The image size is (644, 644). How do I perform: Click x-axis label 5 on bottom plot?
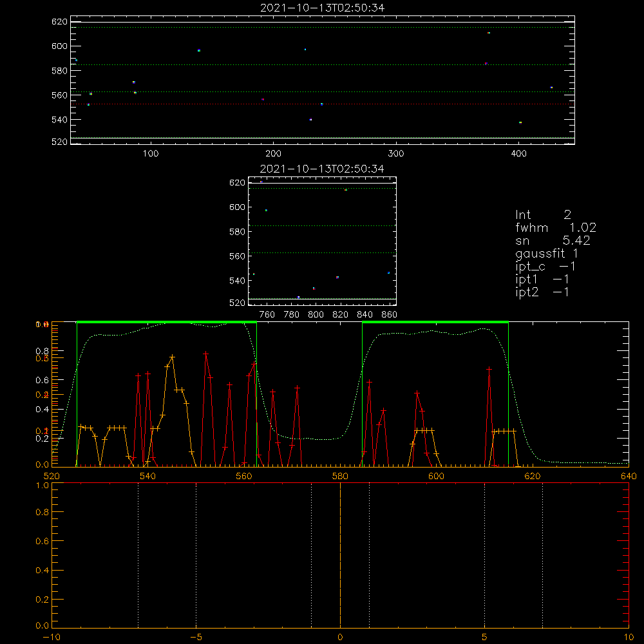pyautogui.click(x=485, y=638)
